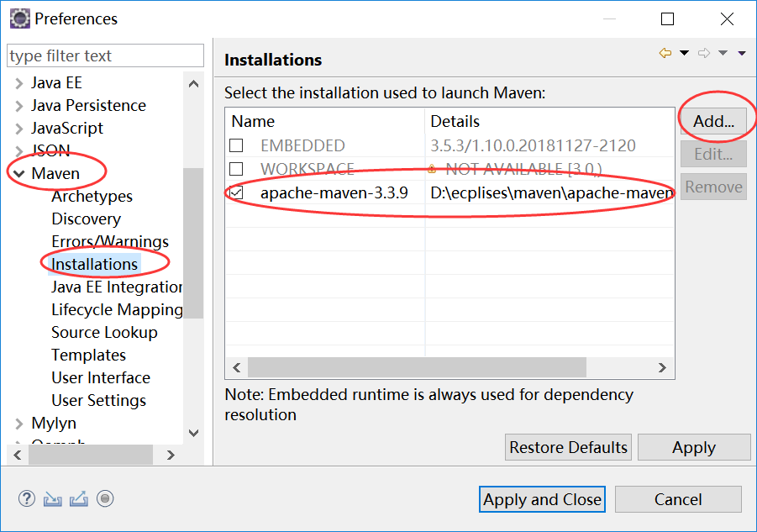Expand the Java Persistence node
The height and width of the screenshot is (532, 757).
(18, 106)
